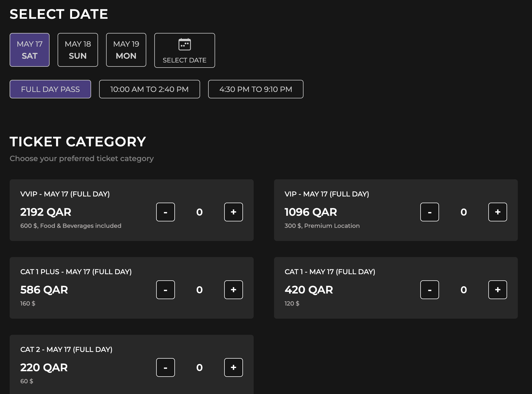The width and height of the screenshot is (532, 394).
Task: Select the MAY 17 SAT date
Action: click(29, 50)
